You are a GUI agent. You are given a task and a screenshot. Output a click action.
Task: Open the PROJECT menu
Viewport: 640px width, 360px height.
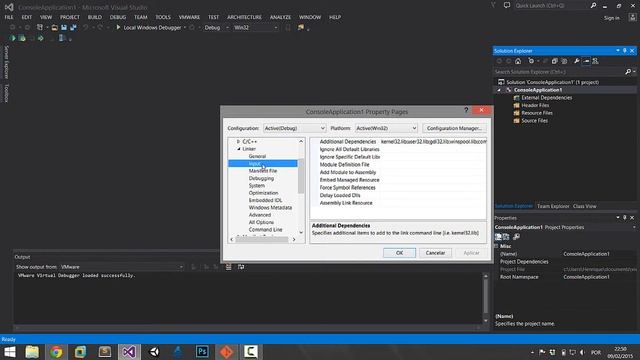click(70, 17)
